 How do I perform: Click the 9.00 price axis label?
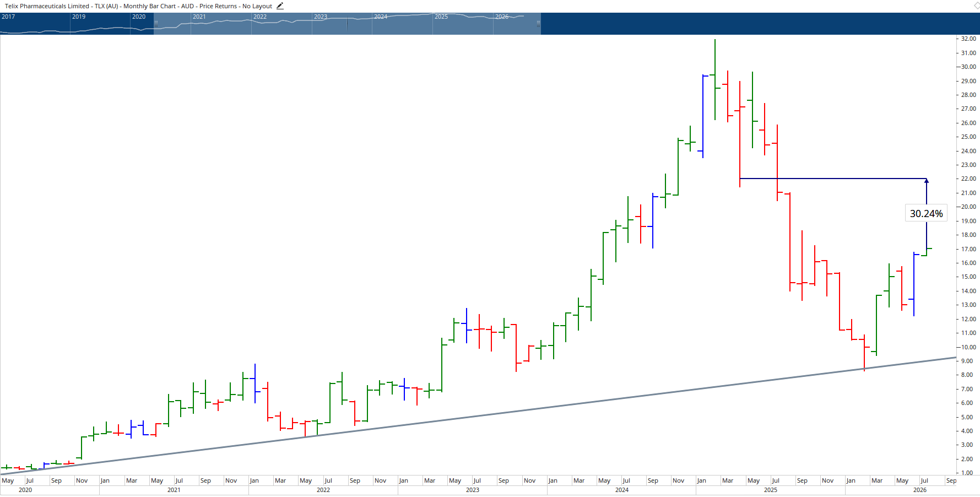(x=967, y=361)
